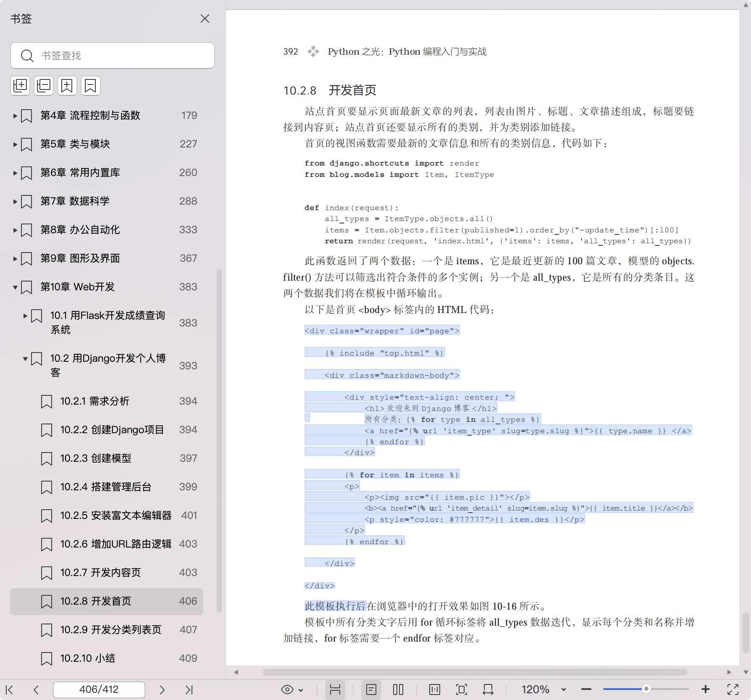The image size is (751, 700).
Task: Click bookmark icon beside 10.2.3 创建模型
Action: [47, 458]
